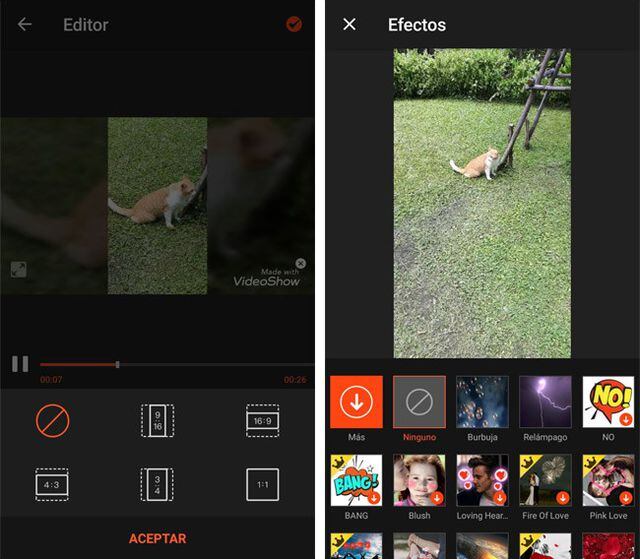Expand video preview to fullscreen
Viewport: 640px width, 559px height.
(x=19, y=269)
